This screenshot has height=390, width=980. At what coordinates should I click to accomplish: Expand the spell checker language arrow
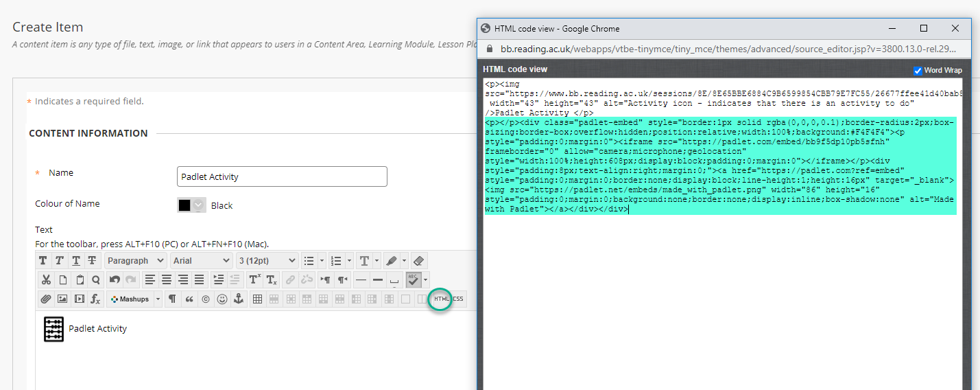coord(425,279)
